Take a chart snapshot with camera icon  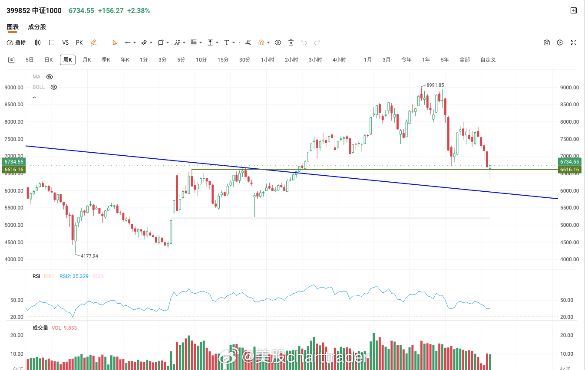pyautogui.click(x=547, y=43)
